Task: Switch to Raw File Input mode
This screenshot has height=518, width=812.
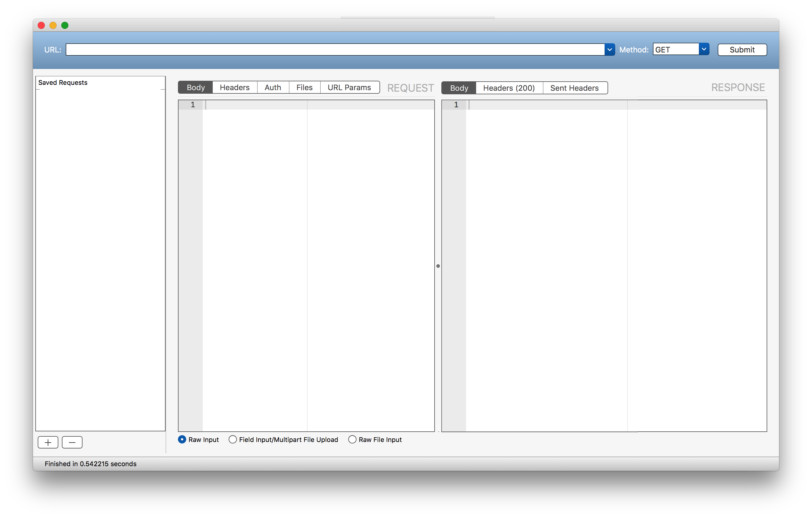Action: pos(353,439)
